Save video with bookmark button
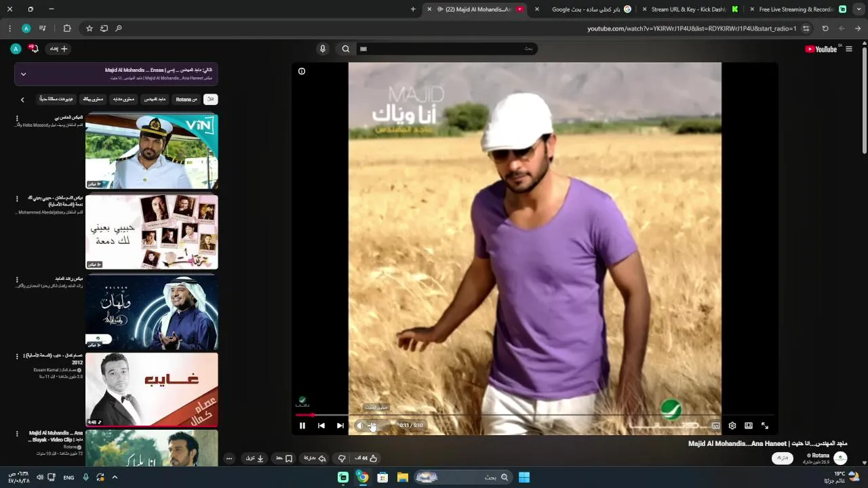The image size is (868, 488). pyautogui.click(x=284, y=458)
